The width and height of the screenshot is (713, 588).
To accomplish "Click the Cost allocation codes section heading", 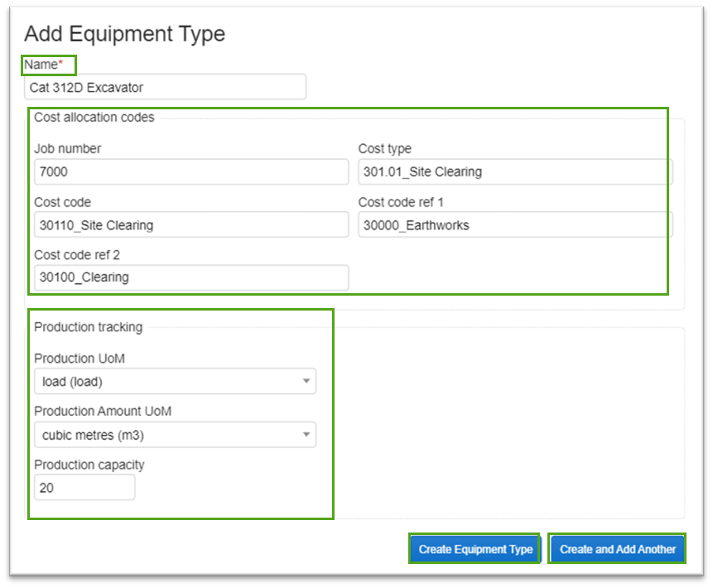I will point(94,118).
